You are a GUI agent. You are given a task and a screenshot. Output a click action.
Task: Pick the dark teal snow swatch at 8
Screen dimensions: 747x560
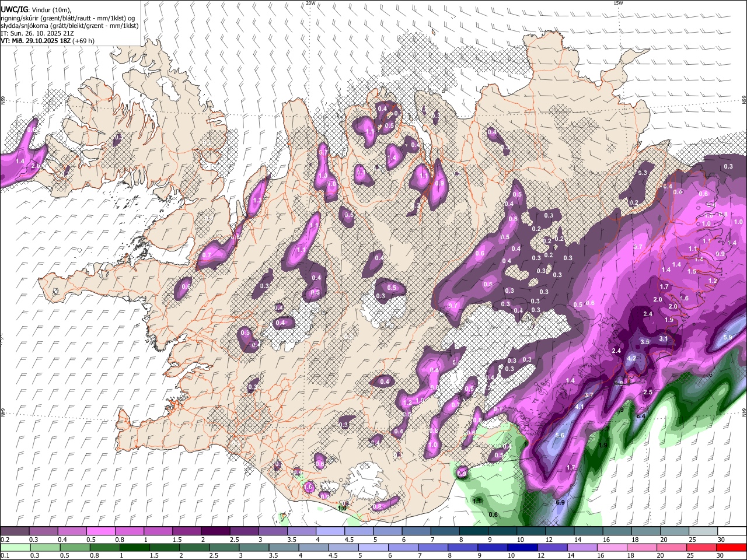(473, 531)
